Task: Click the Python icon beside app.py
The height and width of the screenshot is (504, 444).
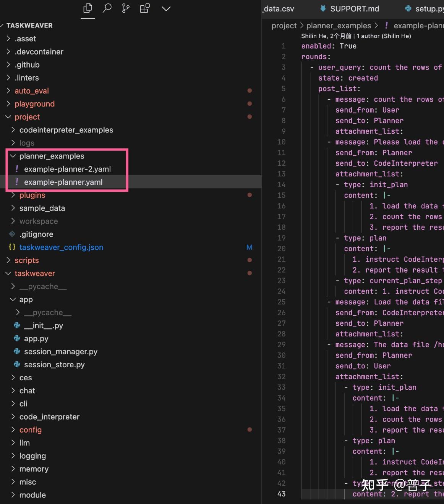Action: [17, 338]
